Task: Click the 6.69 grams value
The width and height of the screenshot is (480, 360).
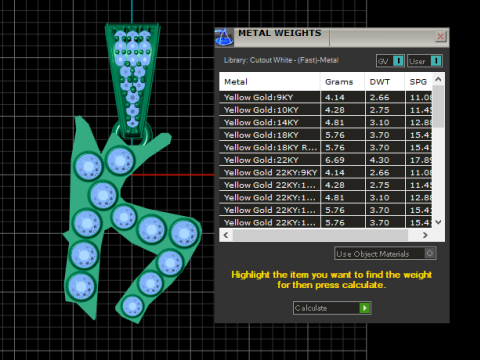Action: tap(335, 160)
